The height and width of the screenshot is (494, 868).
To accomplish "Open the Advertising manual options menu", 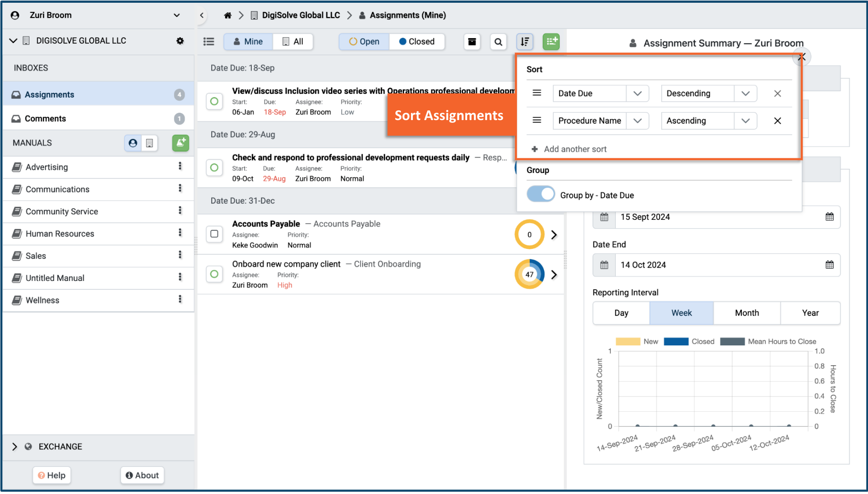I will (x=180, y=167).
